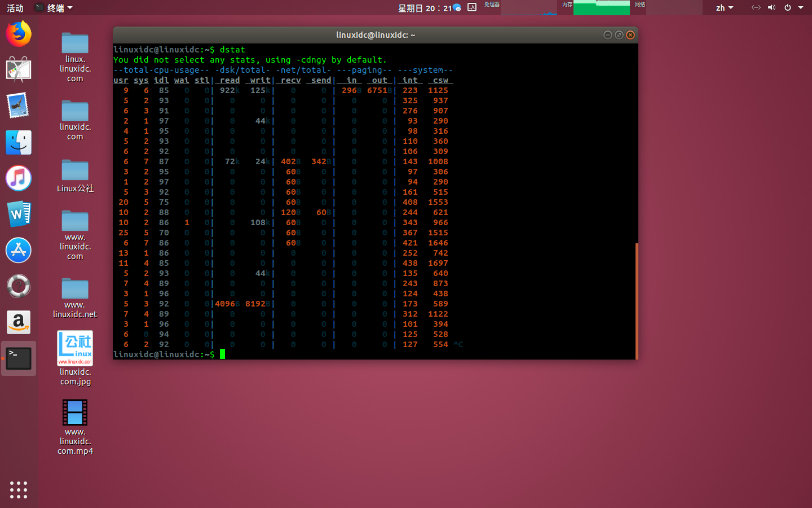The image size is (812, 508).
Task: Minimize the terminal window
Action: point(607,35)
